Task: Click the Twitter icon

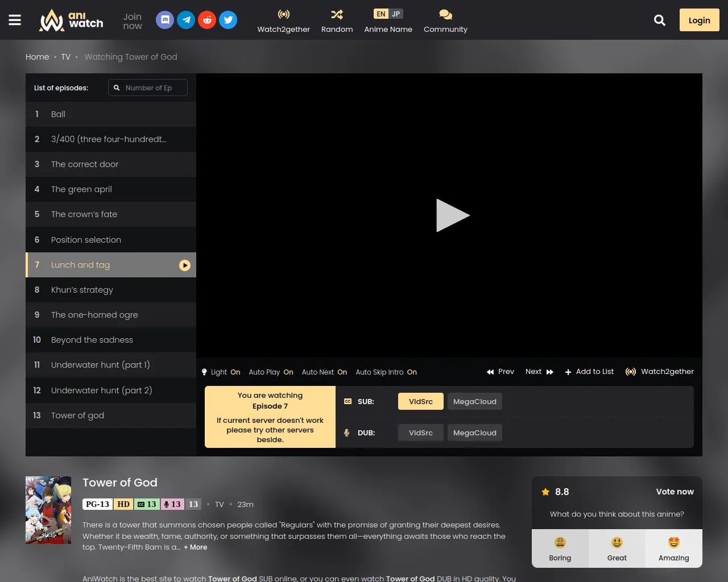Action: 228,20
